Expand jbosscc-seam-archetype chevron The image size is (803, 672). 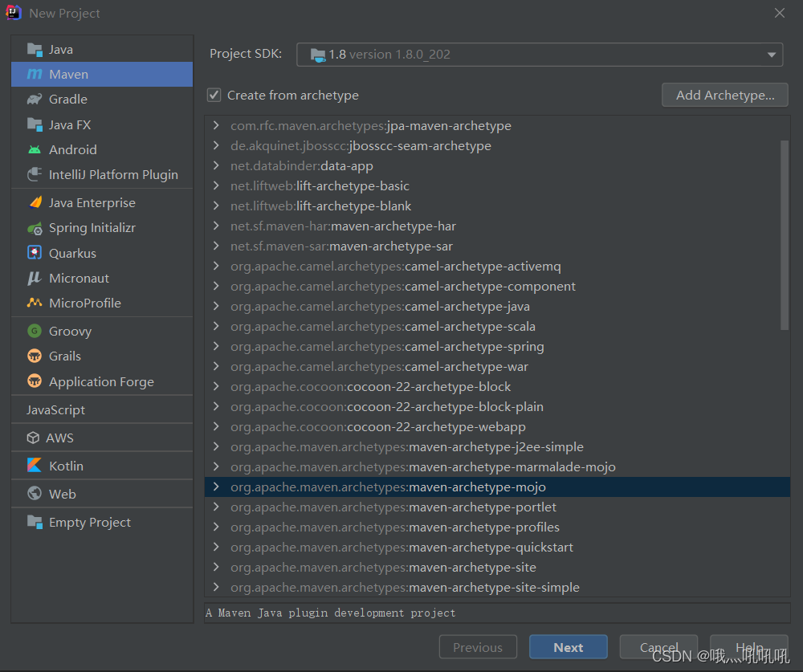216,145
